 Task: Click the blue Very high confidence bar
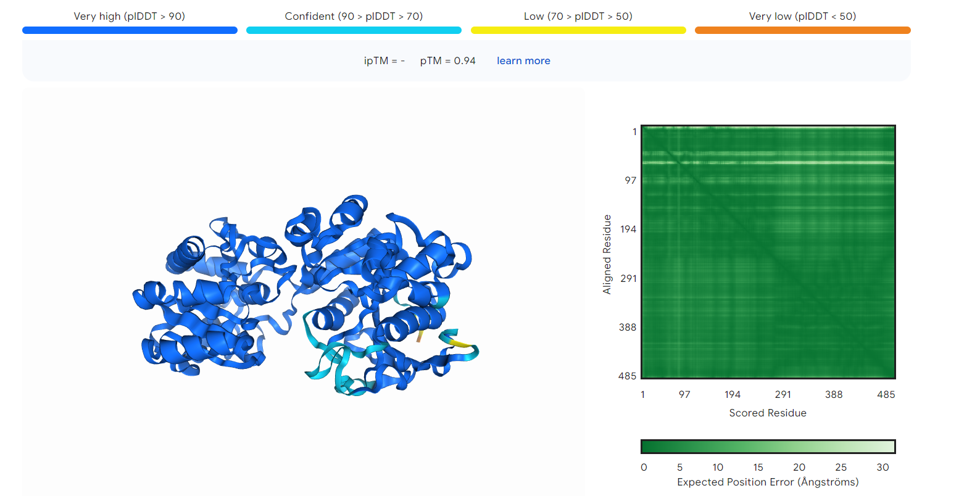[x=130, y=30]
